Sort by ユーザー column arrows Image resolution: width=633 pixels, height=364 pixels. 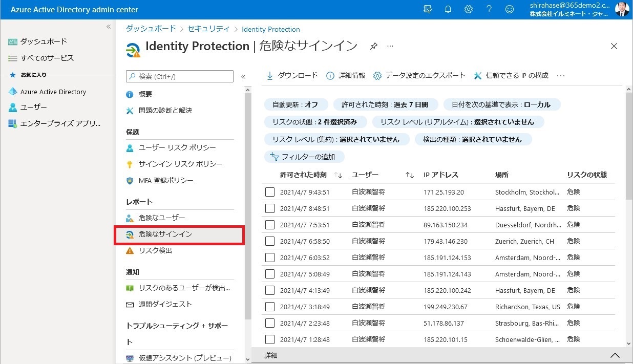click(409, 175)
